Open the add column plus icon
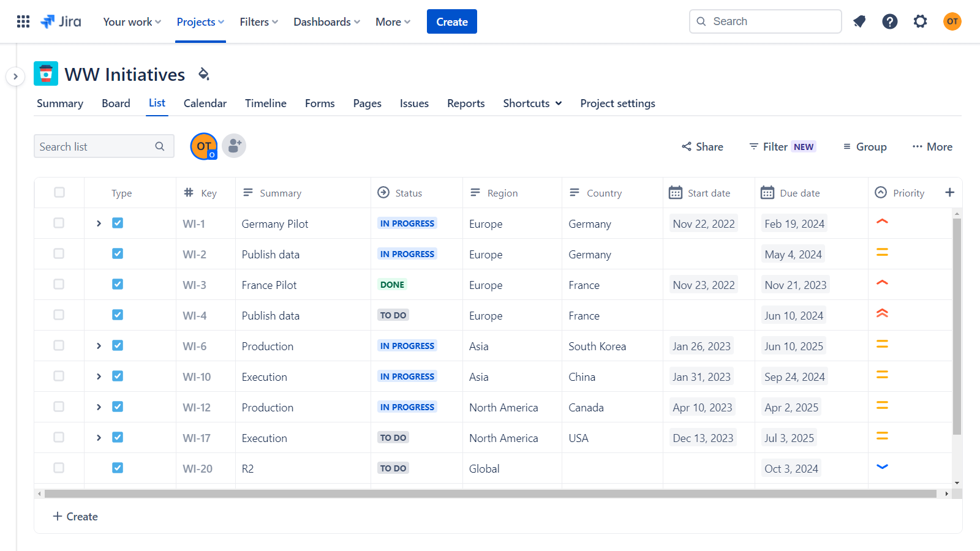The height and width of the screenshot is (551, 980). tap(950, 192)
